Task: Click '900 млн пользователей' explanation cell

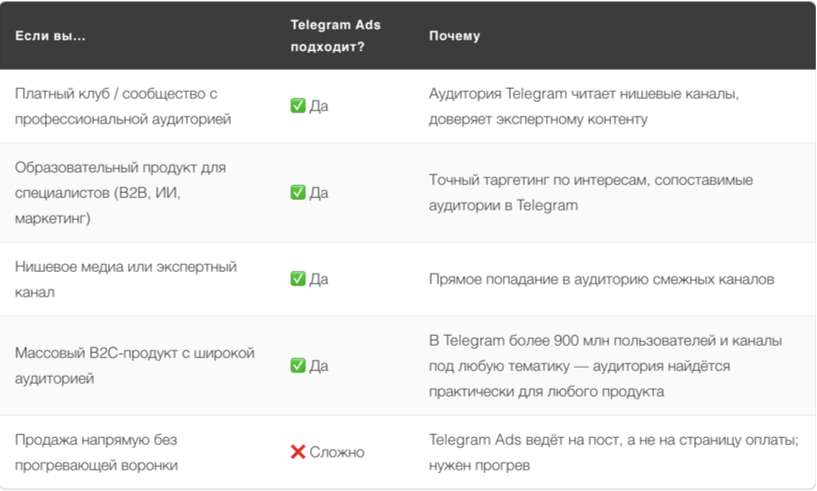Action: coord(605,365)
